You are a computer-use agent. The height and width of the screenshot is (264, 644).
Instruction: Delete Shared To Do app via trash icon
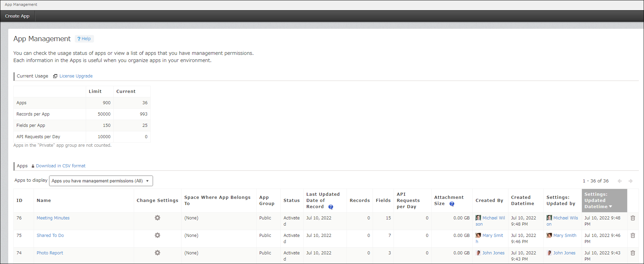tap(633, 235)
